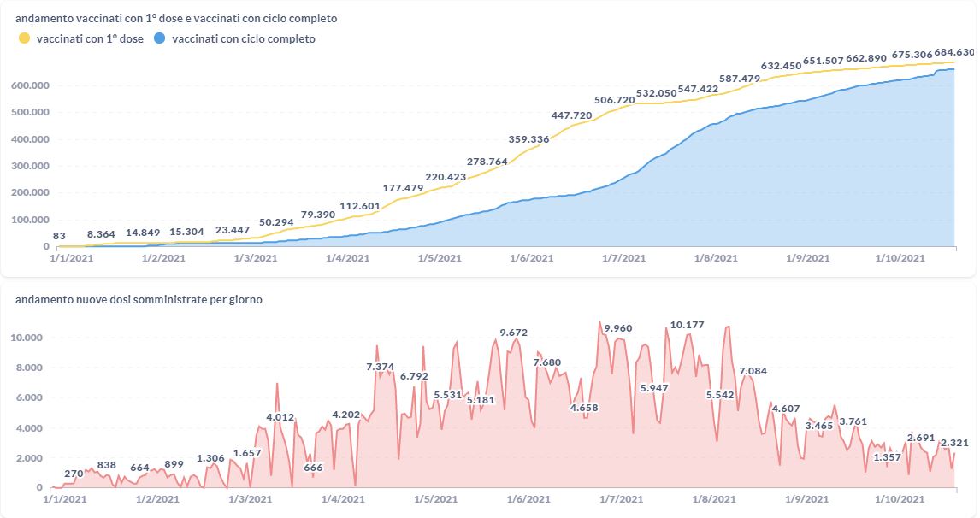The height and width of the screenshot is (518, 980).
Task: Click the 1/7/2021 date in the top chart
Action: (623, 258)
